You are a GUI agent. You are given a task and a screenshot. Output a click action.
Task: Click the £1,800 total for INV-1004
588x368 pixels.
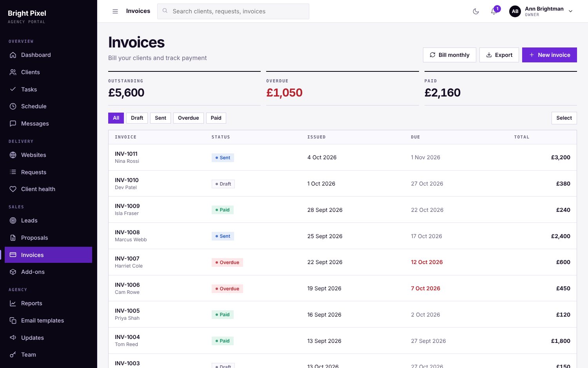click(x=561, y=341)
